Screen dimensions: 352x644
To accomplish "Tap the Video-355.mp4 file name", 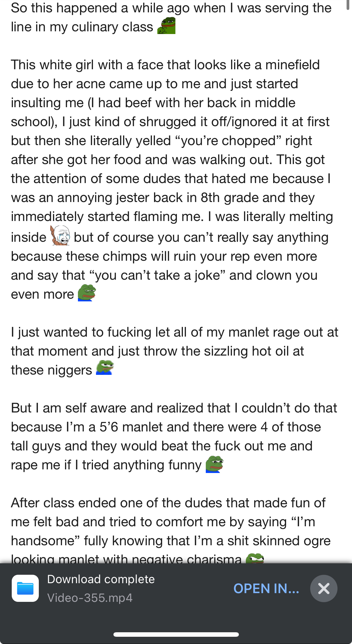I will click(90, 598).
